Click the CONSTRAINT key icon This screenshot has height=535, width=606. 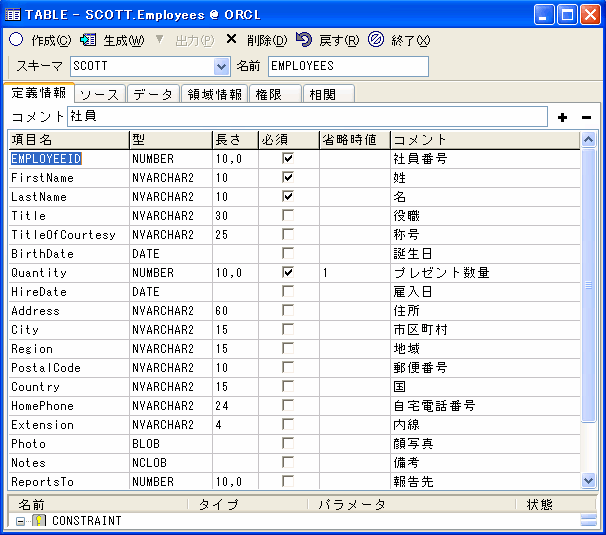pos(39,520)
